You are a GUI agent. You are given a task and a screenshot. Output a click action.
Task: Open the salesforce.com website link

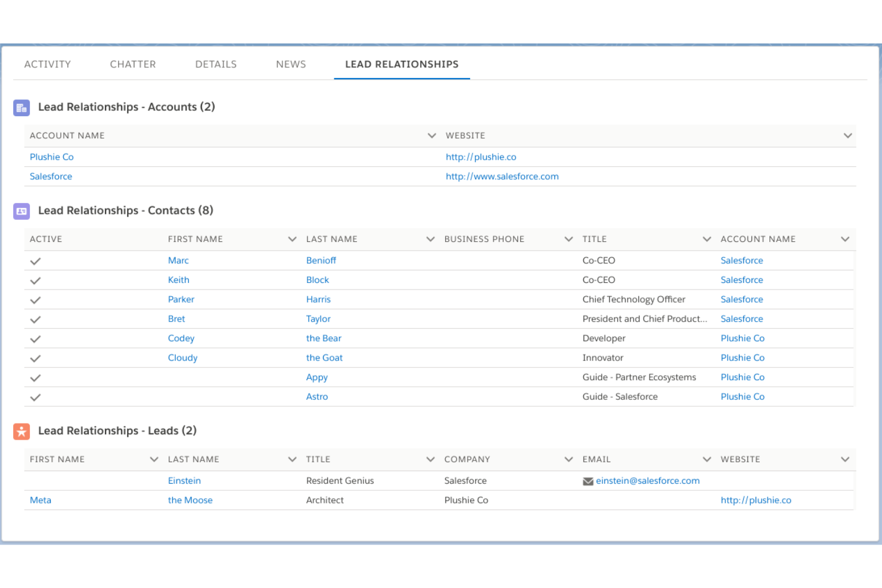click(502, 176)
